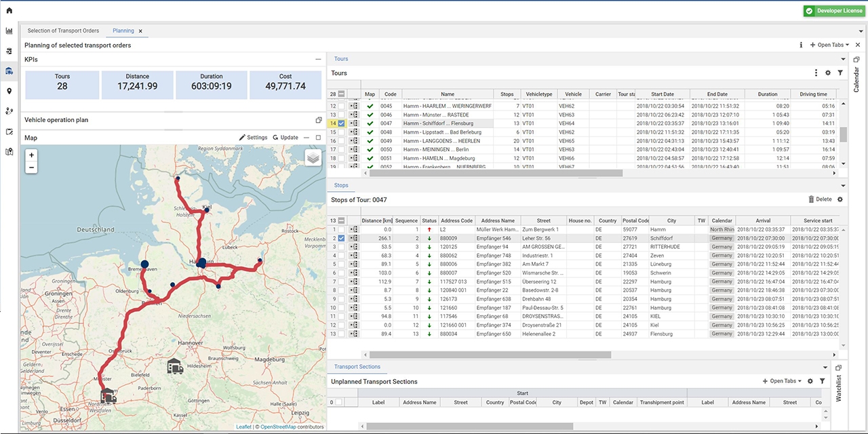Screen dimensions: 868x434
Task: Uncheck the tour 0047 row checkbox
Action: click(x=342, y=123)
